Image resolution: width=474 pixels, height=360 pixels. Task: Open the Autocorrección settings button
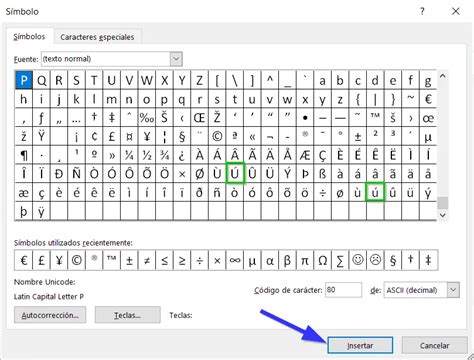(x=50, y=315)
